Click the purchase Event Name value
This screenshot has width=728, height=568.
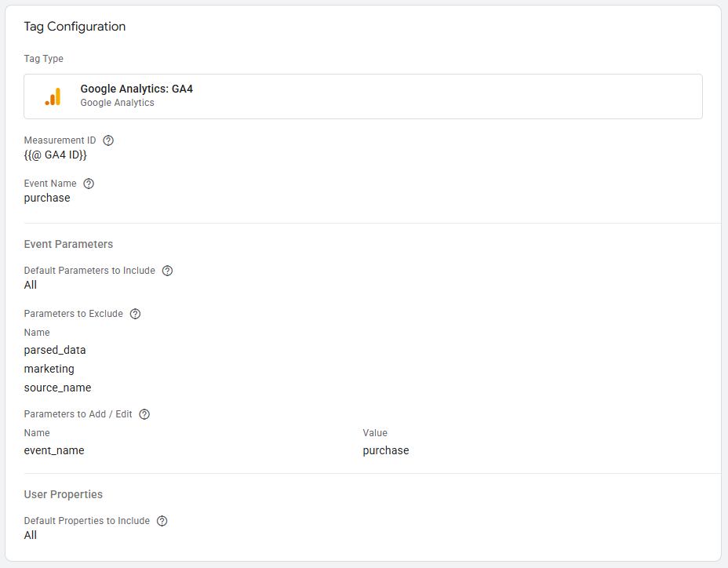pyautogui.click(x=47, y=198)
